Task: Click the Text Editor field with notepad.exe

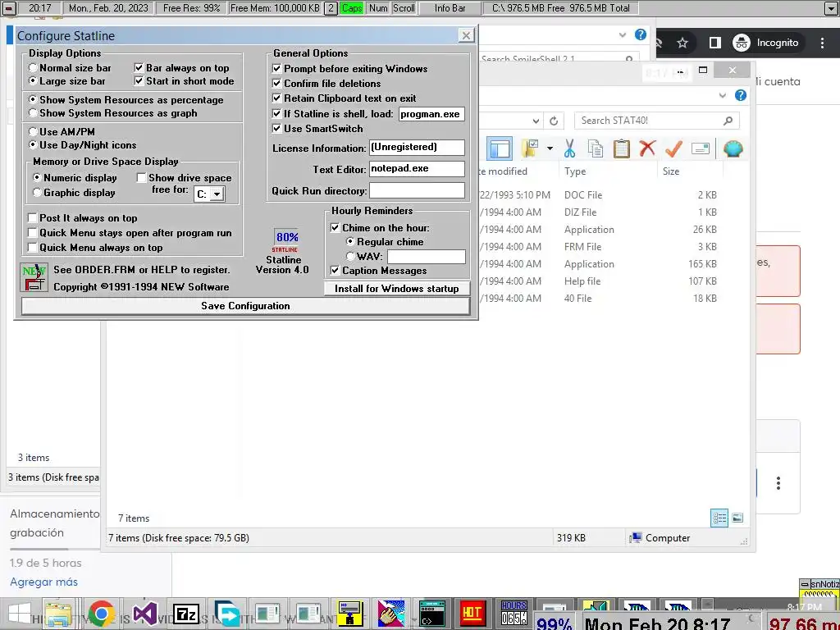Action: [x=417, y=169]
